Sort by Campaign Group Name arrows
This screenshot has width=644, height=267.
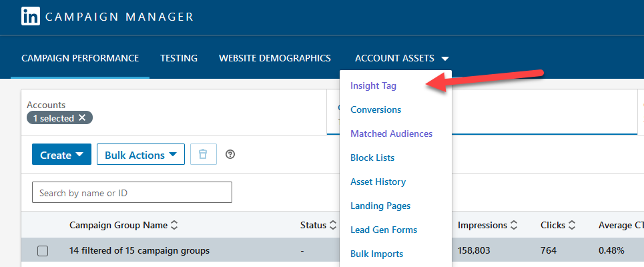click(174, 226)
